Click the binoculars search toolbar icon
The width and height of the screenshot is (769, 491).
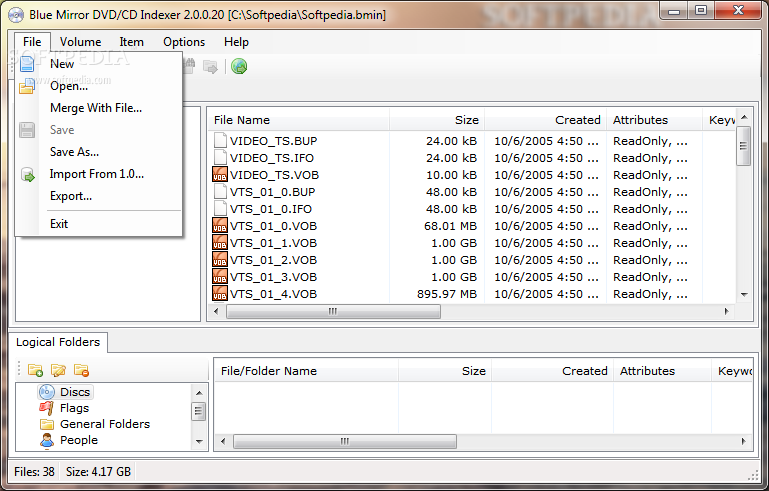coord(189,66)
